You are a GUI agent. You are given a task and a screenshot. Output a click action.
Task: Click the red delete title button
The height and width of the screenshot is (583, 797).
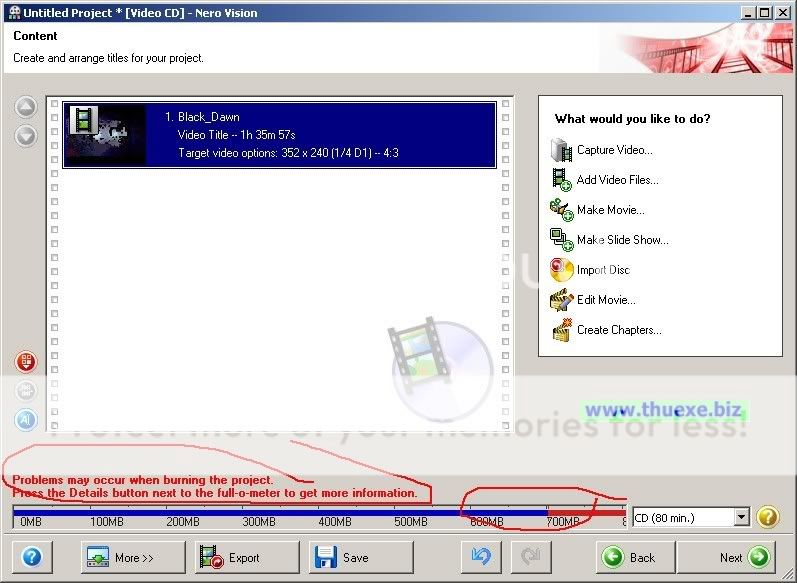[x=26, y=362]
